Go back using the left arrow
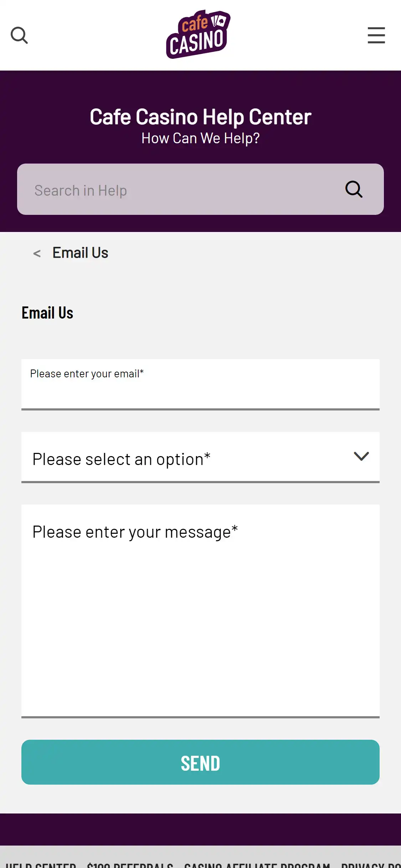401x868 pixels. 37,253
